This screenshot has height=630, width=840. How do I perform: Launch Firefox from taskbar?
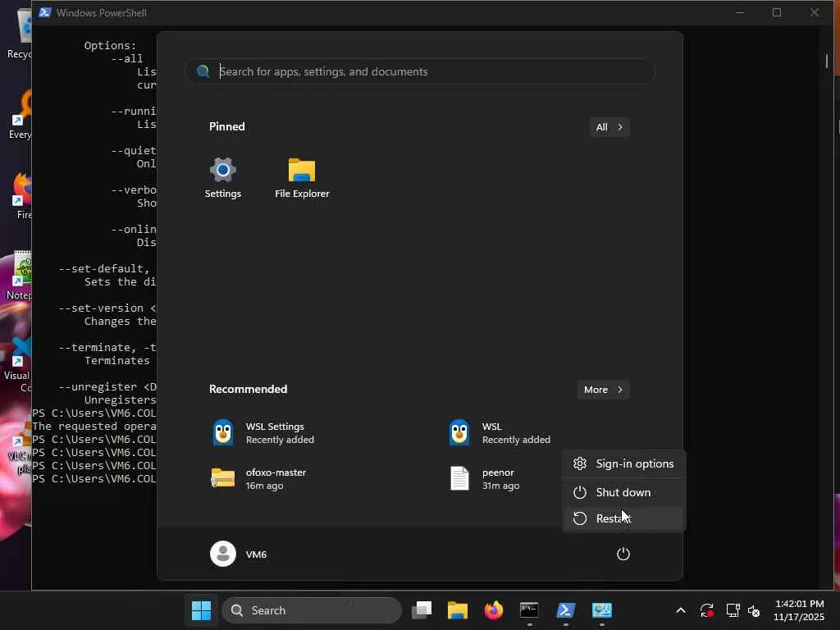pyautogui.click(x=493, y=610)
